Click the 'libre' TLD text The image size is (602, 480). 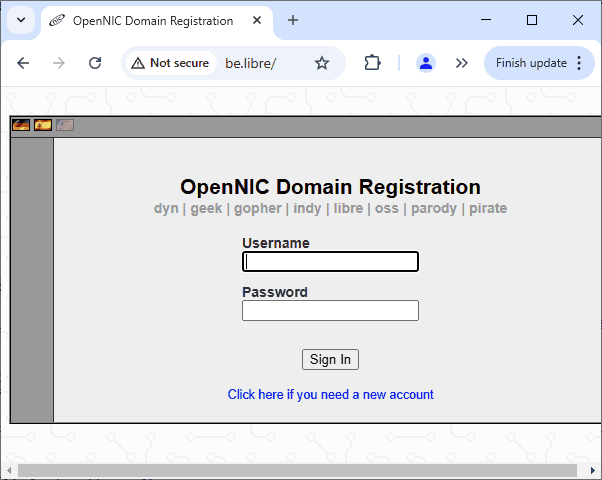click(x=348, y=209)
